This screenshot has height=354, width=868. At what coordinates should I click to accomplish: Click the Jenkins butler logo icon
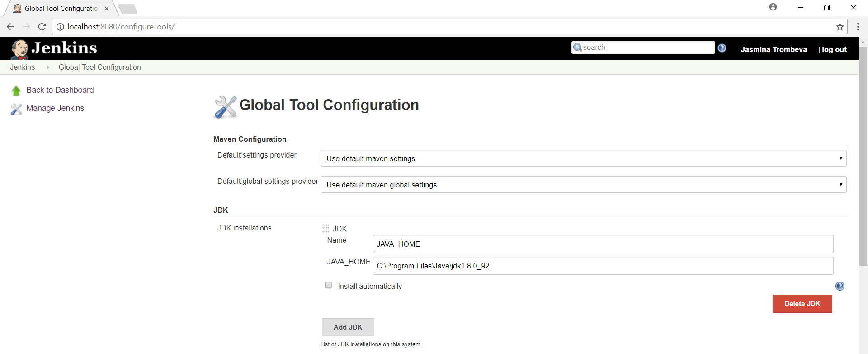coord(19,49)
